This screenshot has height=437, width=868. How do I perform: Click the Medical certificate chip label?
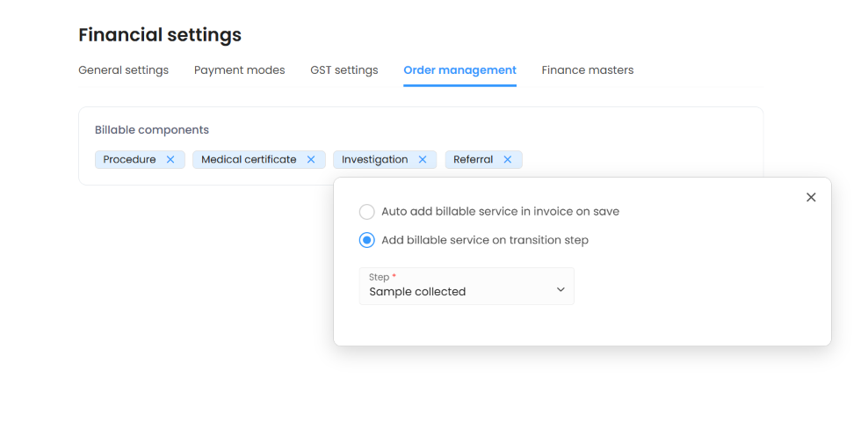[249, 160]
